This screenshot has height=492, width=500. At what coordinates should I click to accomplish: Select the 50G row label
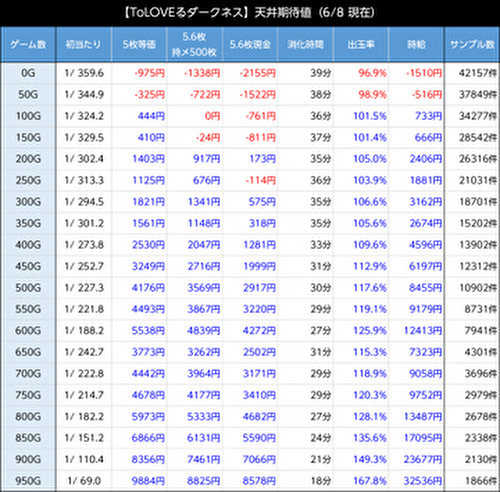point(28,95)
